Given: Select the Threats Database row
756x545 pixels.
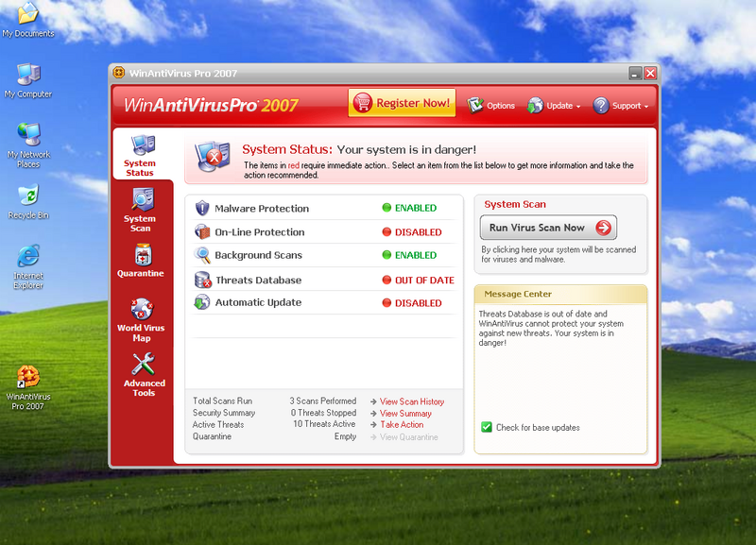Looking at the screenshot, I should (324, 280).
